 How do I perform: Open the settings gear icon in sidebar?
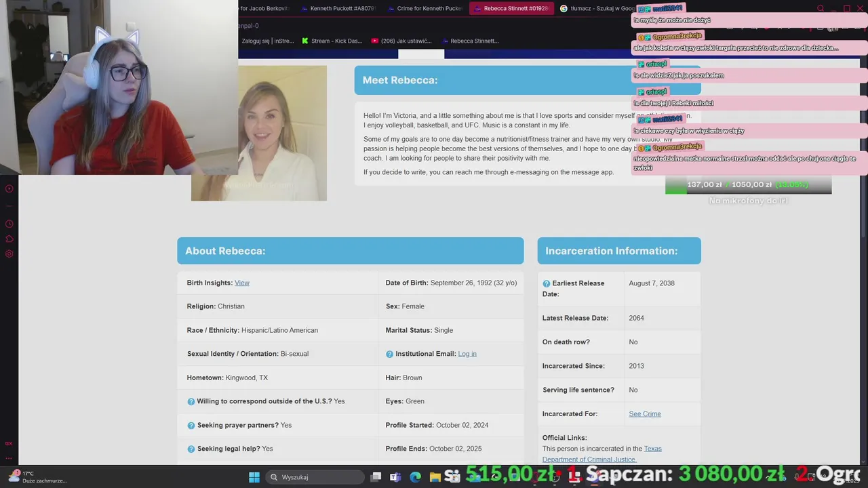tap(9, 254)
